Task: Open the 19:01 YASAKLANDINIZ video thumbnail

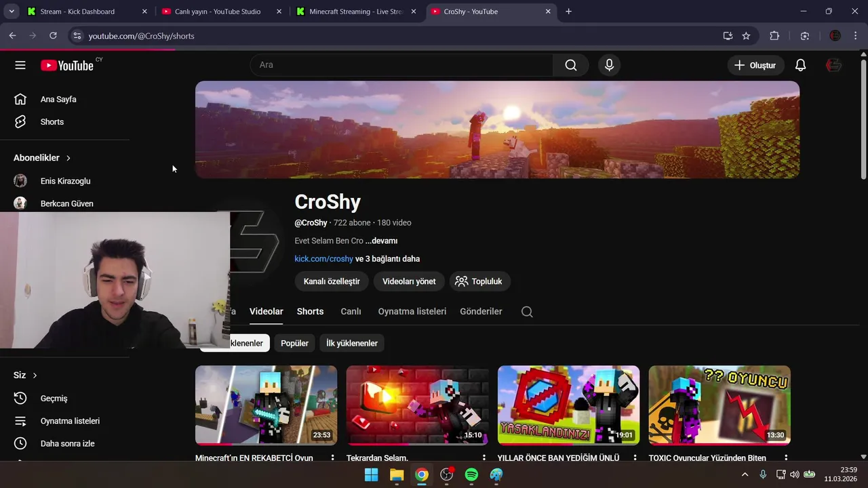Action: (x=568, y=405)
